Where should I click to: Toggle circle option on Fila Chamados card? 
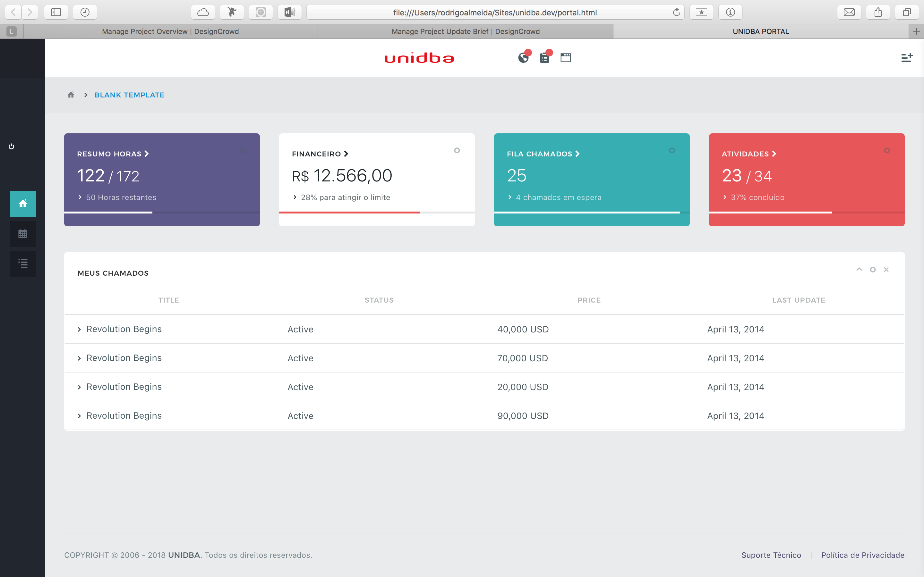point(672,150)
